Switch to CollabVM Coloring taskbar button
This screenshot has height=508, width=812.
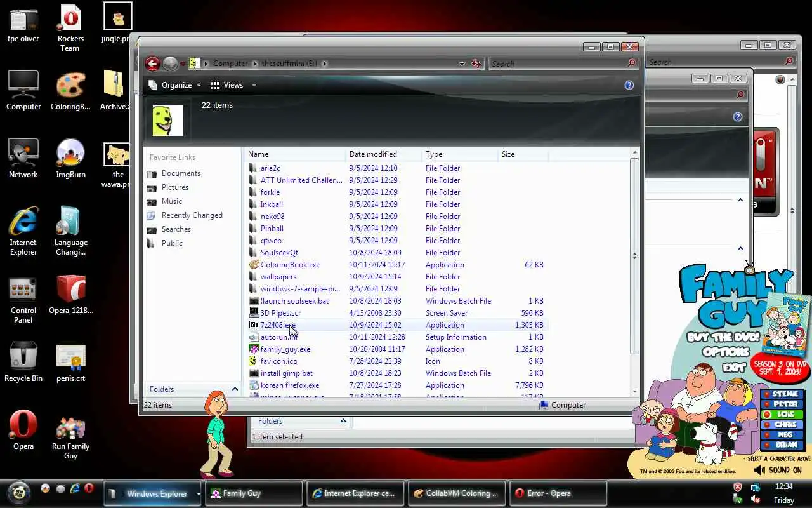coord(457,493)
